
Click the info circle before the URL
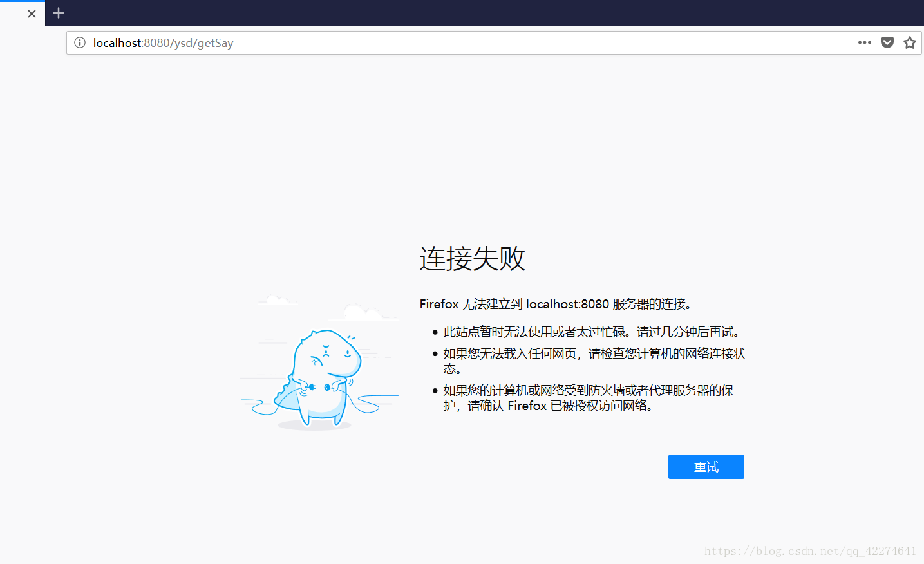pos(79,42)
